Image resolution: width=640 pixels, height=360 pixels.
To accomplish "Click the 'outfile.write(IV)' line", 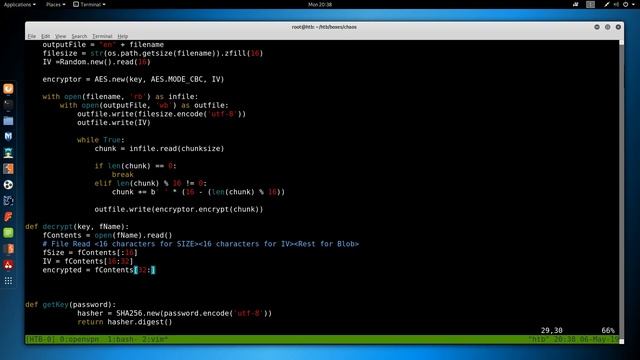I will pyautogui.click(x=114, y=123).
